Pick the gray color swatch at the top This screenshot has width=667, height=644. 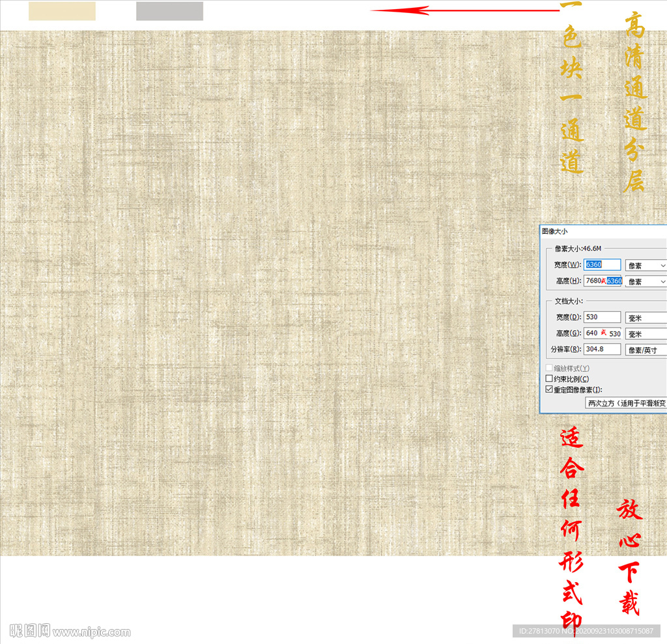point(170,11)
